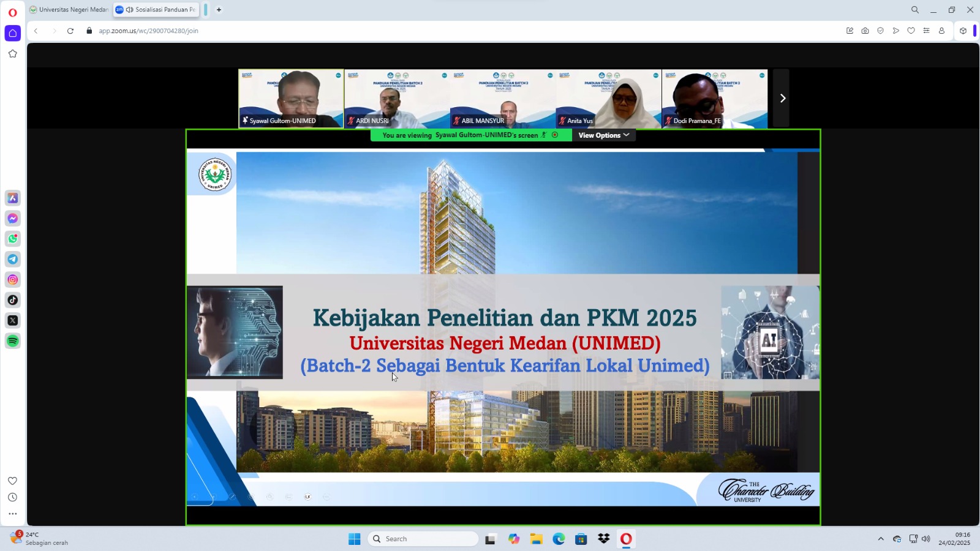Open a new browser tab
Viewport: 980px width, 551px height.
[219, 10]
